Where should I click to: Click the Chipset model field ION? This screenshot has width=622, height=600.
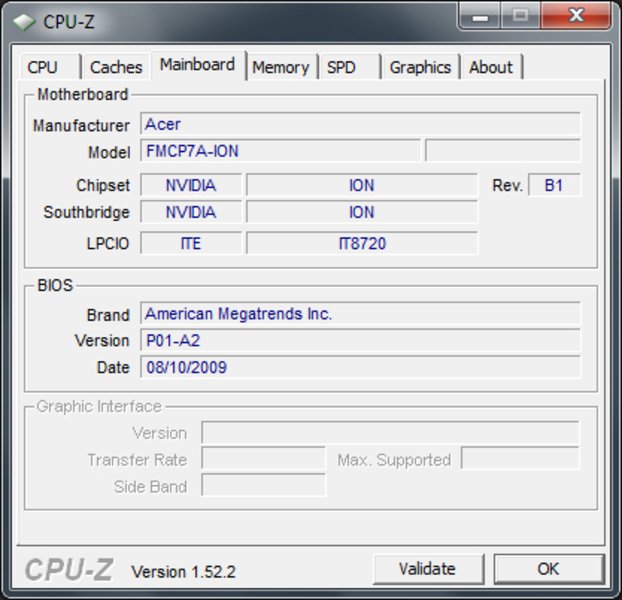click(x=362, y=185)
